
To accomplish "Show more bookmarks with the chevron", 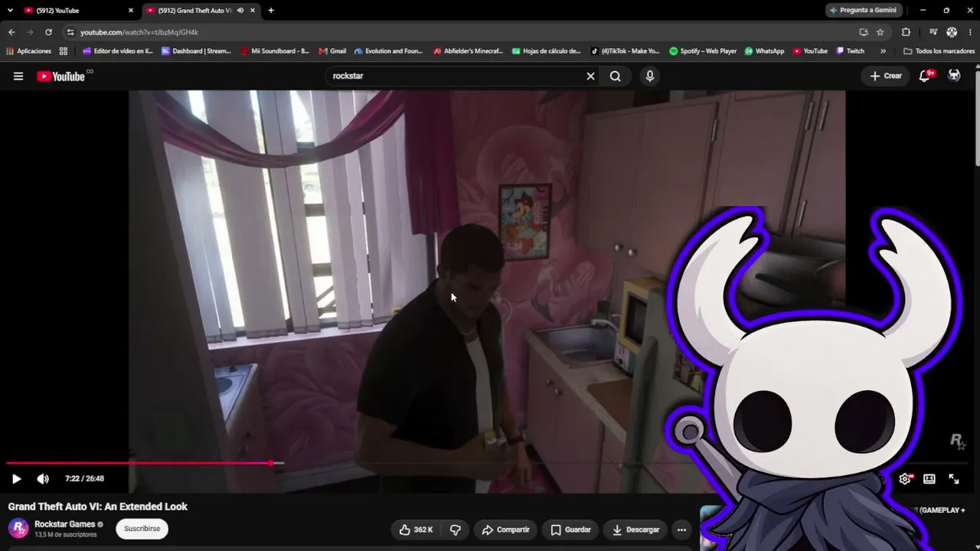I will click(x=883, y=51).
